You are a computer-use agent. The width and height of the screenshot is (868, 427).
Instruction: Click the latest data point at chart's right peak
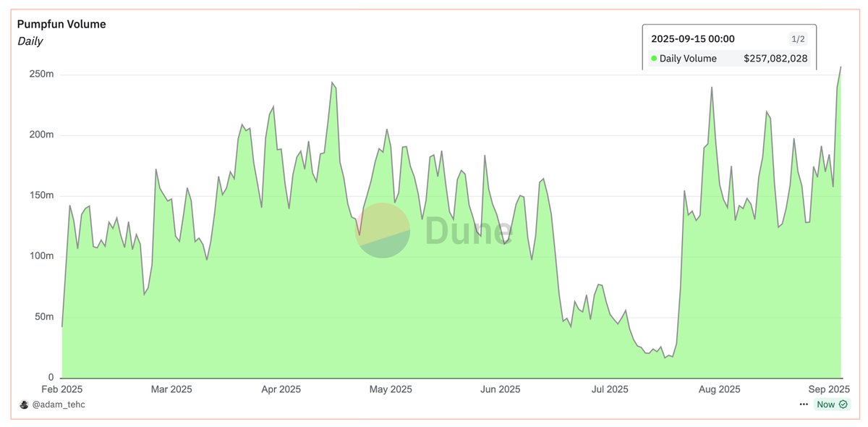coord(841,67)
